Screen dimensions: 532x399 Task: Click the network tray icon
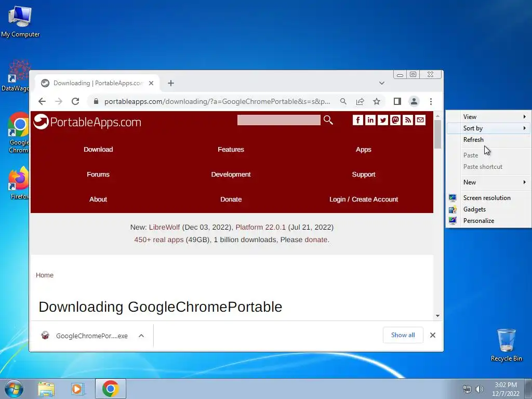[467, 389]
